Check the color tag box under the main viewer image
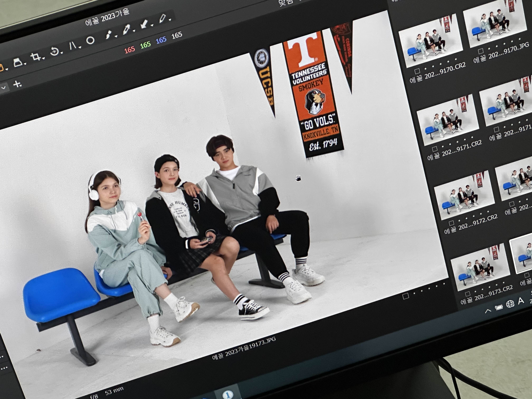 click(x=406, y=296)
